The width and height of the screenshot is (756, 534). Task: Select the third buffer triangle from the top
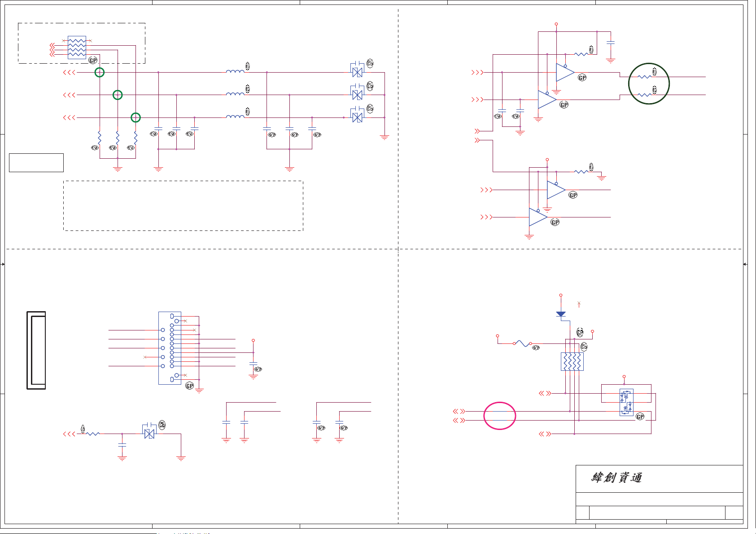(x=556, y=190)
